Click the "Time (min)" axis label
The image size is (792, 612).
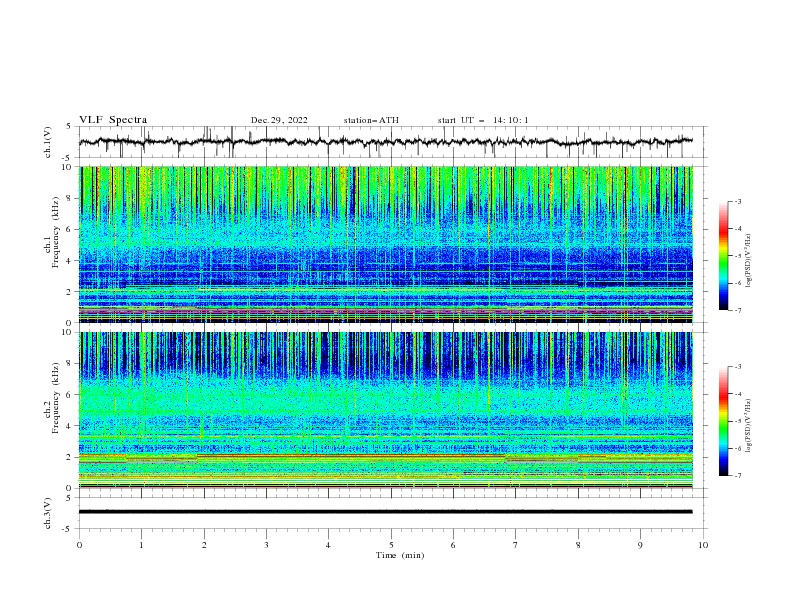coord(400,555)
